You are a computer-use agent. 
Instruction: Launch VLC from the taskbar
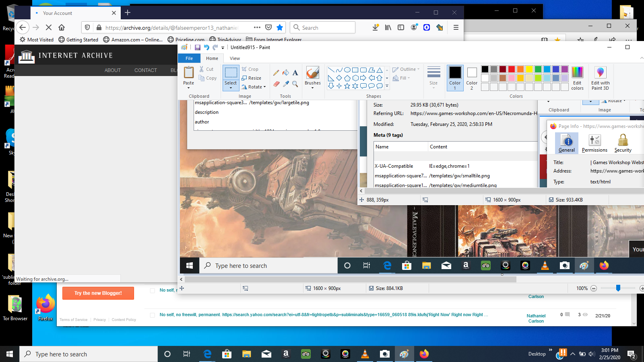point(365,354)
